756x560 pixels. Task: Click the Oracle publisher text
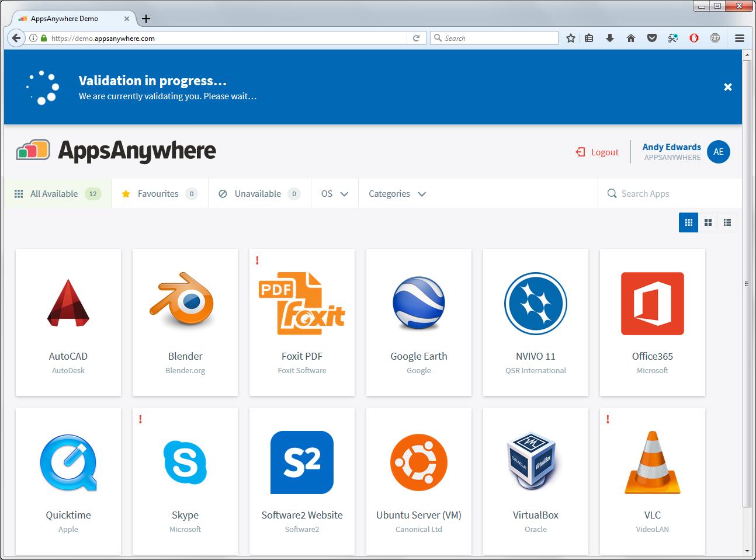click(536, 529)
